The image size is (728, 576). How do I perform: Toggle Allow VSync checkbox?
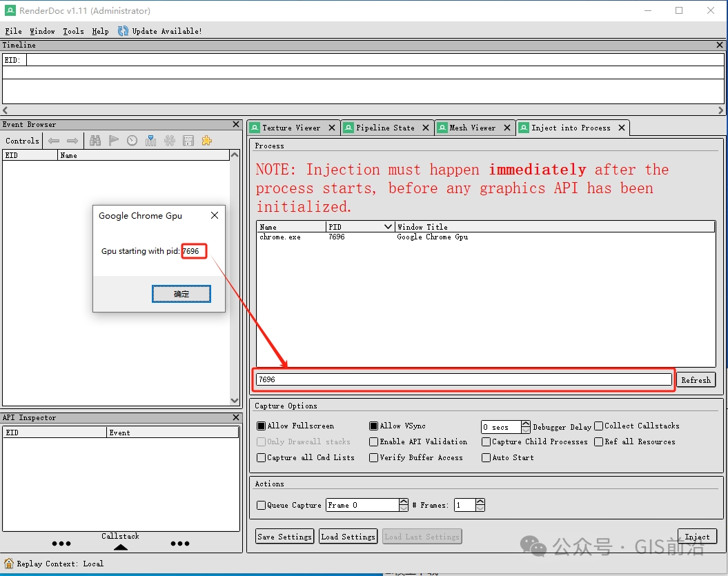click(x=374, y=426)
